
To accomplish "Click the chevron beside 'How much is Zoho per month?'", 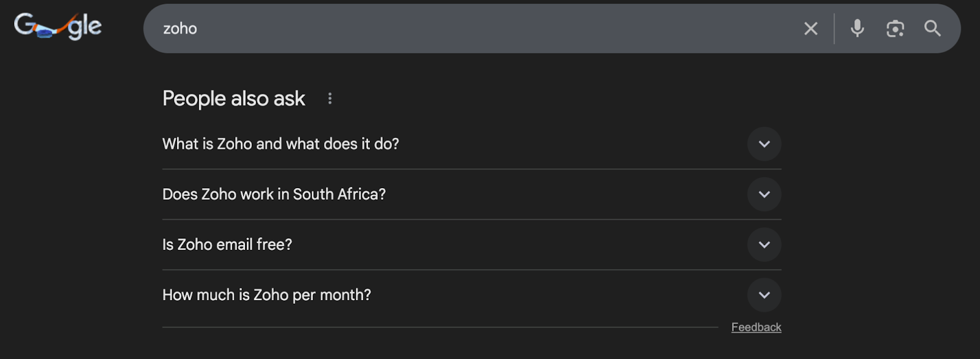I will (x=764, y=295).
